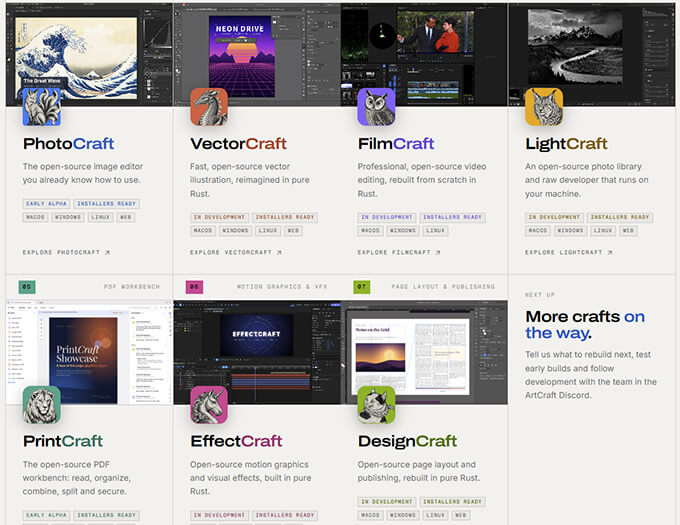Click the DesignCraft cat app icon
Viewport: 680px width, 525px height.
click(x=376, y=405)
